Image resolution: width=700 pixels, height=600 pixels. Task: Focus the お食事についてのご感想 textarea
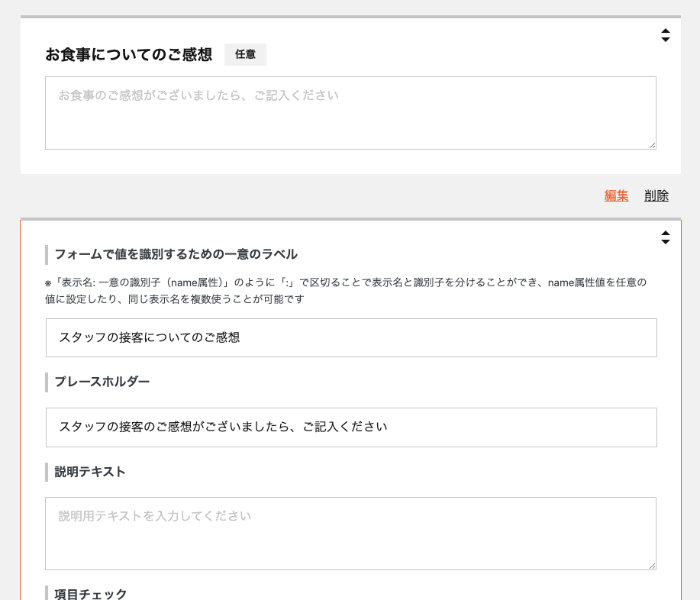(x=350, y=112)
